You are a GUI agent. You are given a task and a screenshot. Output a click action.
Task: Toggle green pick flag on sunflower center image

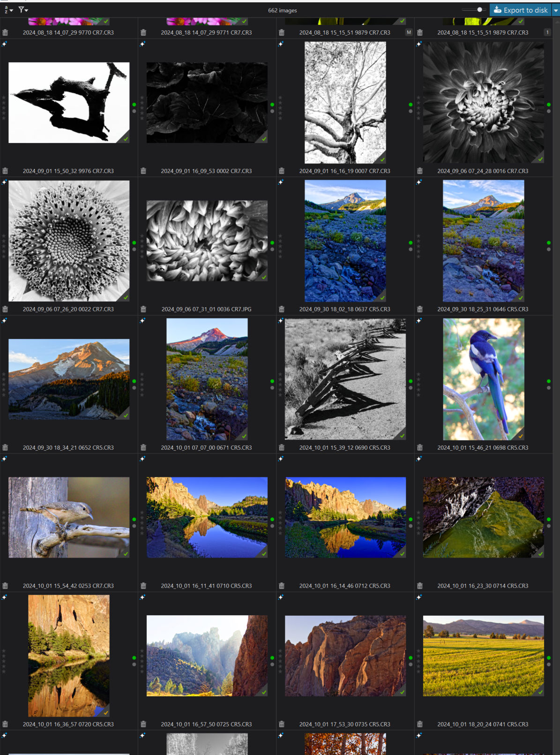click(134, 243)
